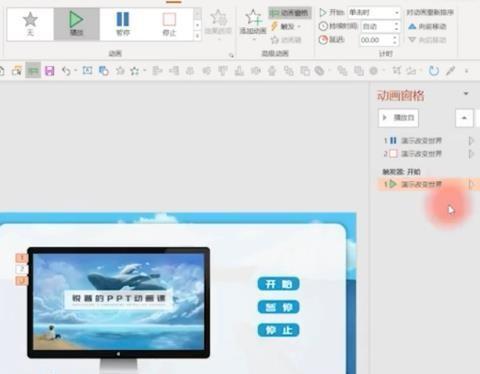
Task: Expand the animation gallery with More arrow
Action: (x=197, y=35)
